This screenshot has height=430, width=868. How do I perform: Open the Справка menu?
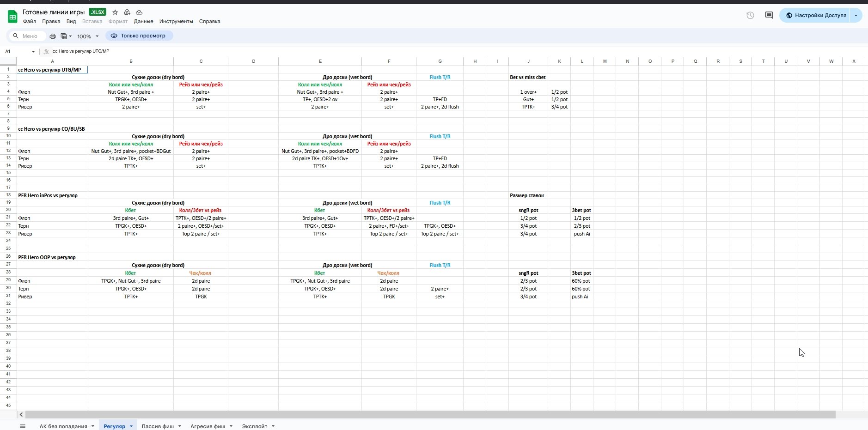[x=209, y=21]
